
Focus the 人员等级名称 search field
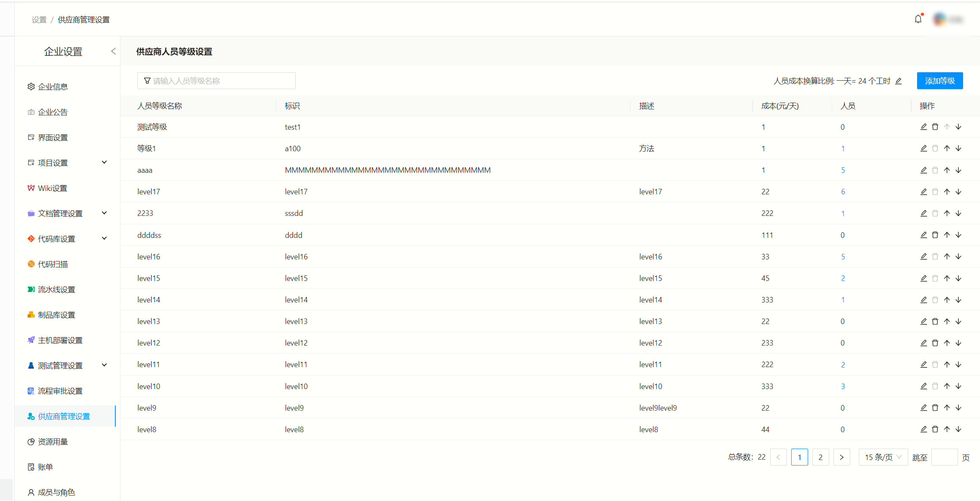(x=216, y=81)
